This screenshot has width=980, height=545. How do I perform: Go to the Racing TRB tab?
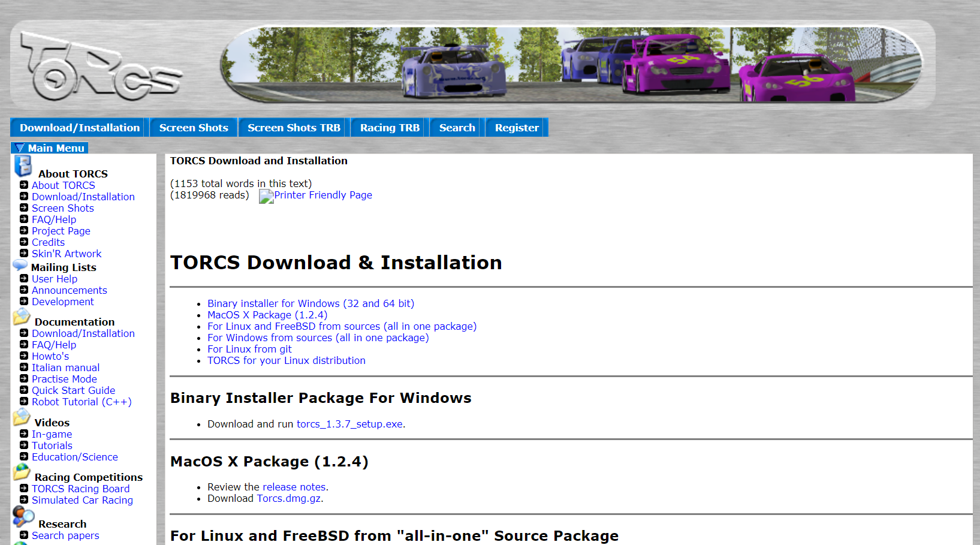point(390,128)
